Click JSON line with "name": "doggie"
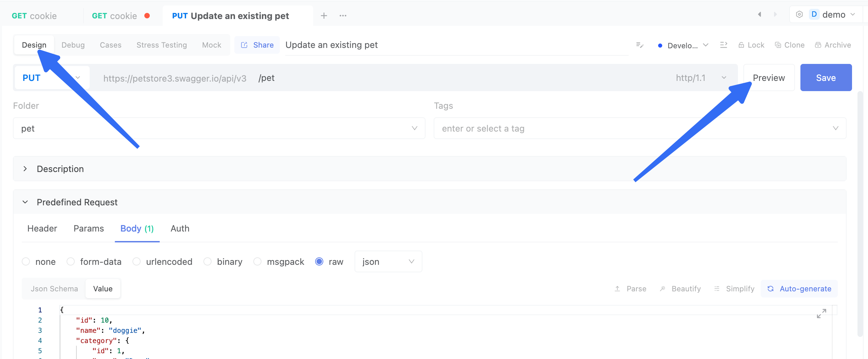868x359 pixels. coord(111,330)
